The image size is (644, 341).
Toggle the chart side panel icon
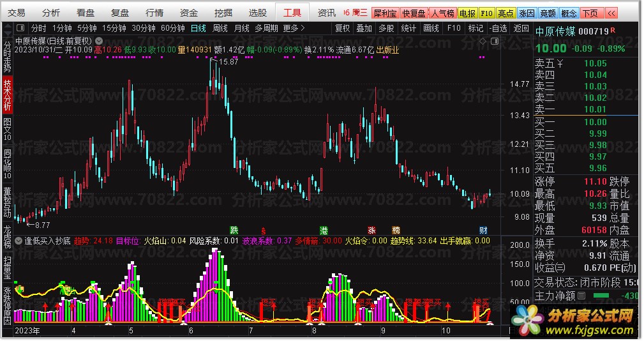(495, 41)
